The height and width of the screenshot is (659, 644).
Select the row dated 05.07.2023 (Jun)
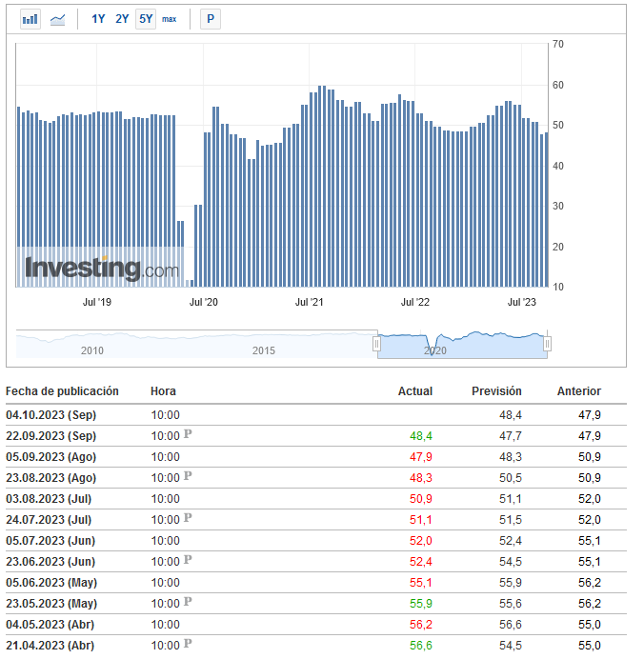pos(316,541)
